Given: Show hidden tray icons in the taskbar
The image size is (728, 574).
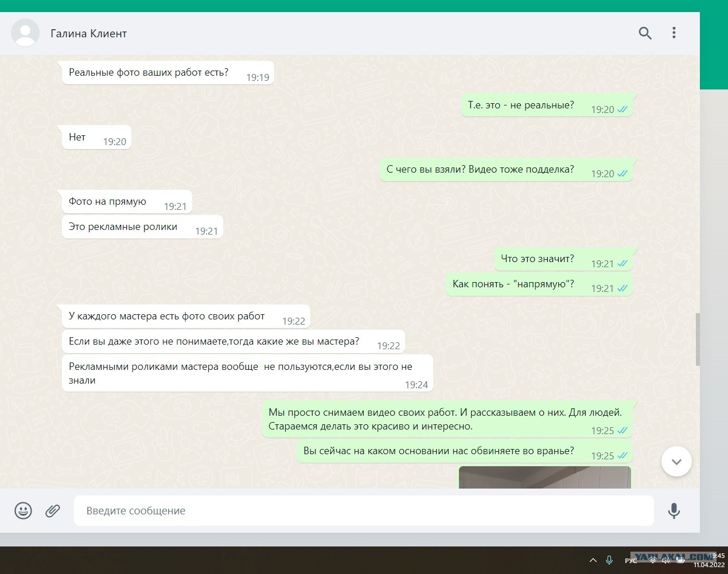Looking at the screenshot, I should [x=593, y=560].
